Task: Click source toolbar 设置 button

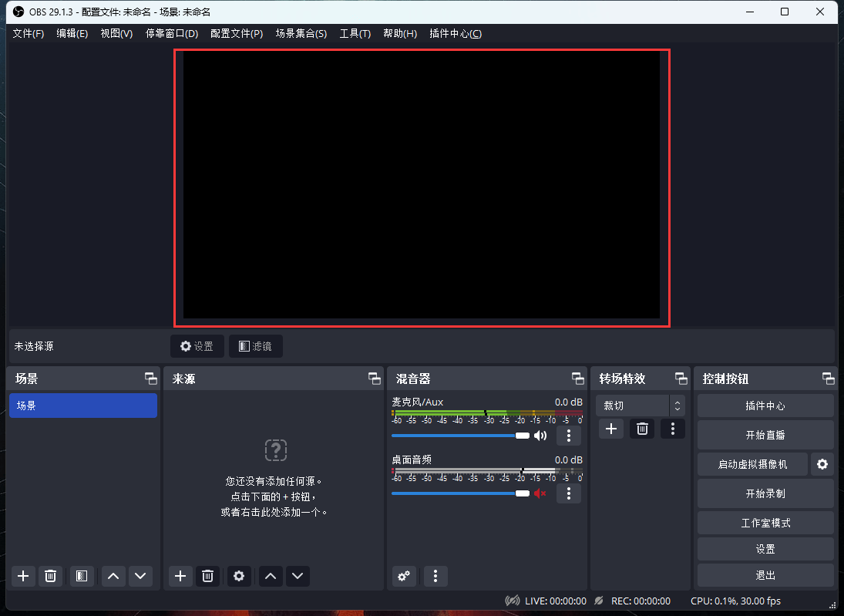Action: [197, 346]
